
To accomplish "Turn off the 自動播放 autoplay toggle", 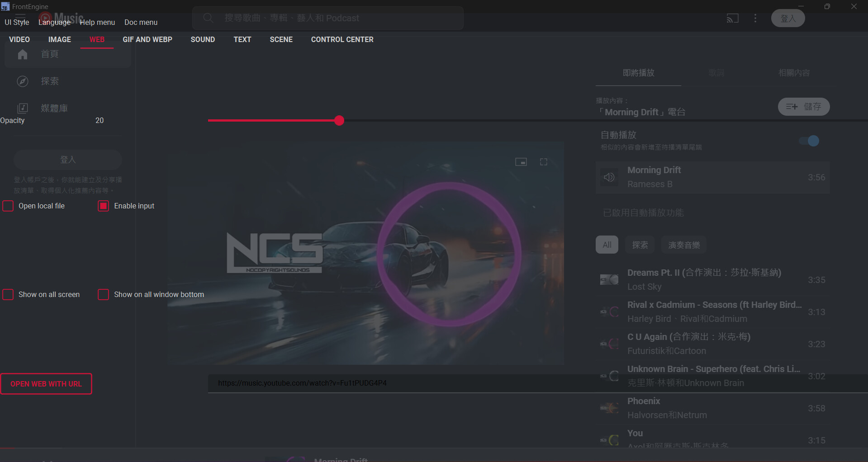I will tap(809, 141).
